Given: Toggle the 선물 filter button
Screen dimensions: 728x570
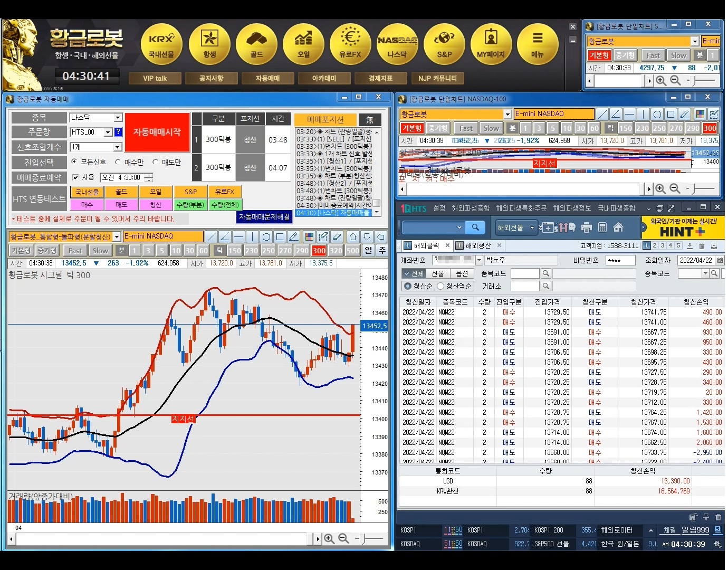Looking at the screenshot, I should coord(437,273).
